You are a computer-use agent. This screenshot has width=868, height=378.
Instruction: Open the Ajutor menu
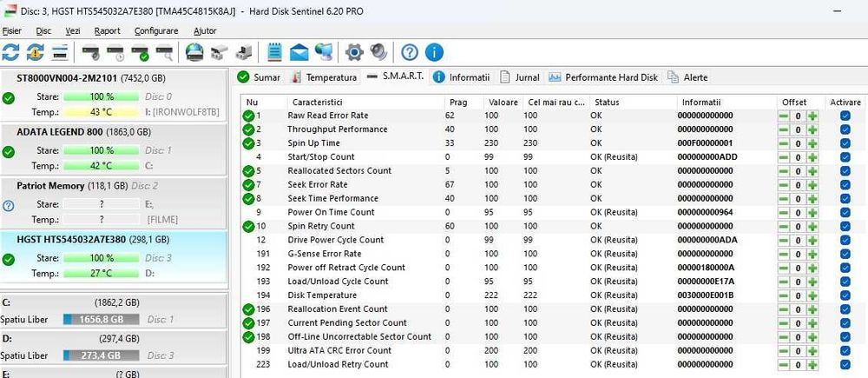[205, 31]
